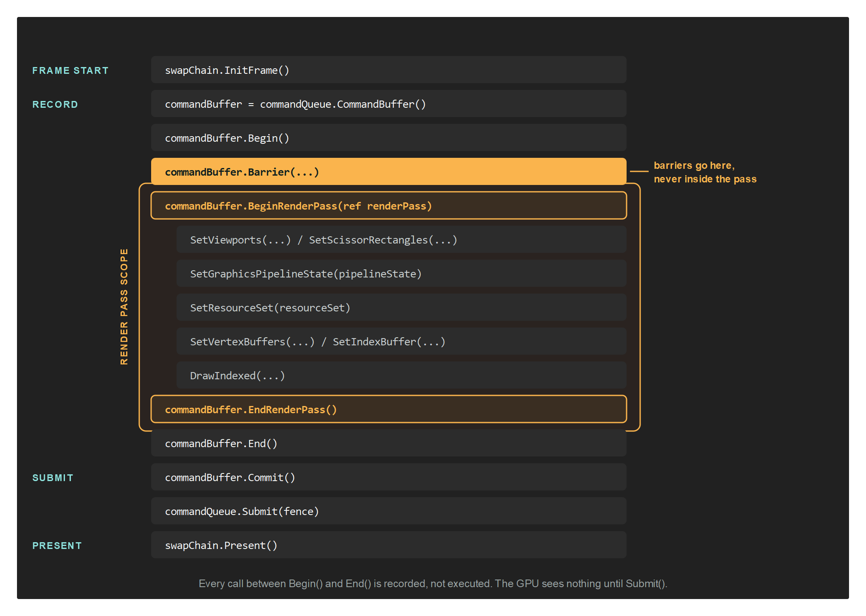
Task: Select the highlighted commandBuffer.Barrier(...) row
Action: pos(388,171)
